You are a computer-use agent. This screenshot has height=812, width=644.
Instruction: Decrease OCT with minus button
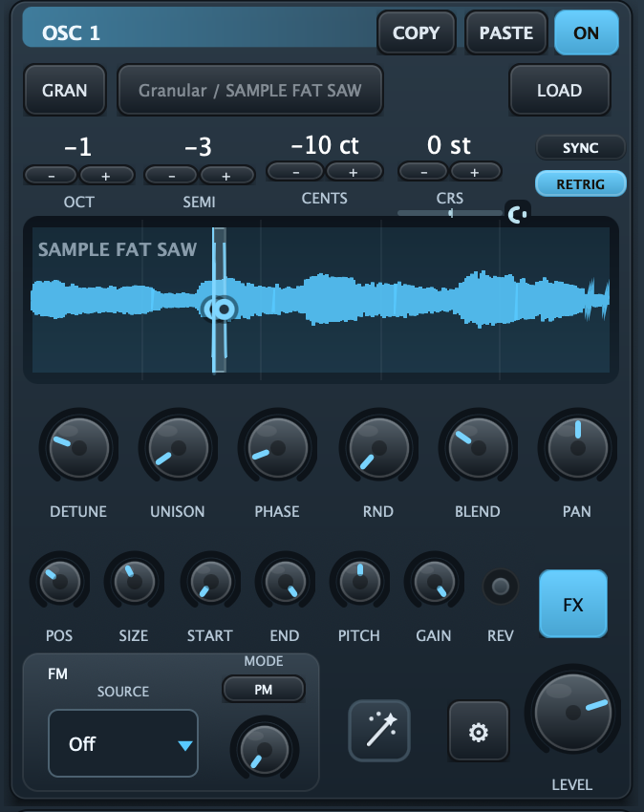(x=52, y=176)
